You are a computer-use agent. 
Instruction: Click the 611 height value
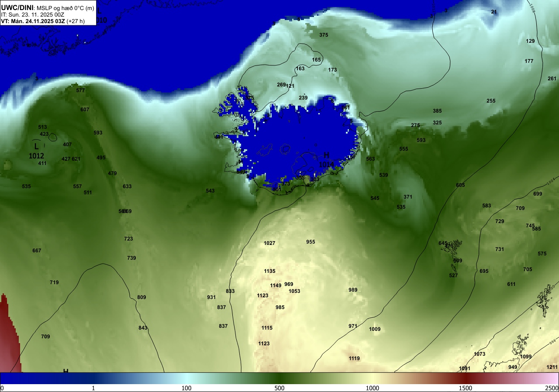pos(511,284)
